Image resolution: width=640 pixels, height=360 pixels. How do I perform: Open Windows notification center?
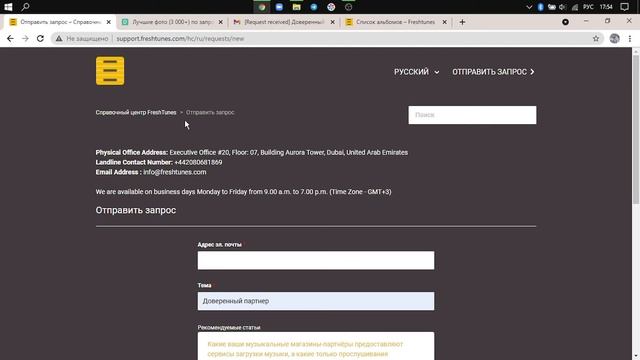pyautogui.click(x=624, y=7)
